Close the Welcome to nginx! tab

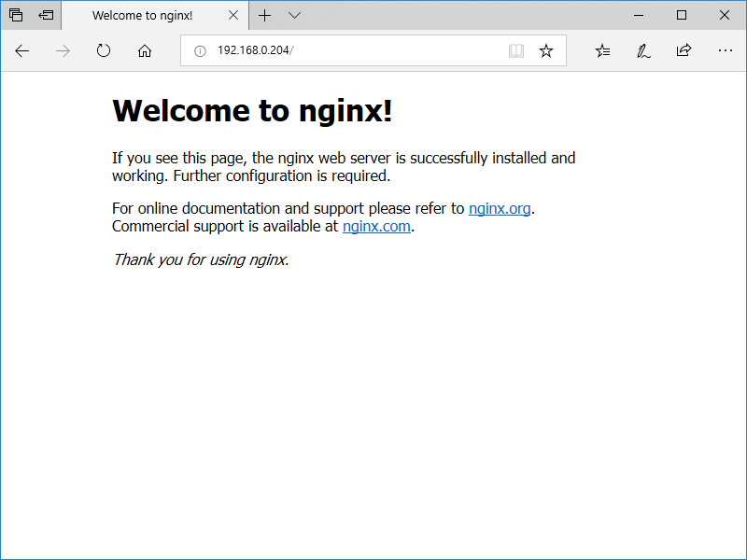click(233, 15)
